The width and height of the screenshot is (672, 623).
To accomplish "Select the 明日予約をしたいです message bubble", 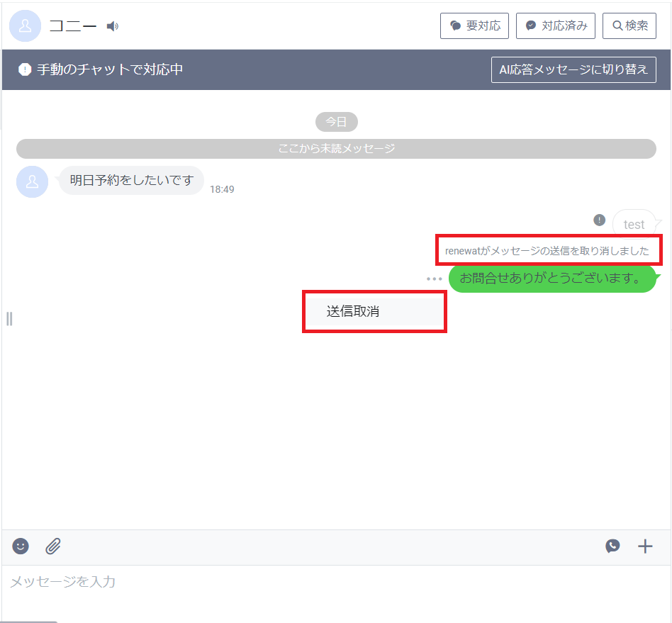I will click(x=131, y=181).
